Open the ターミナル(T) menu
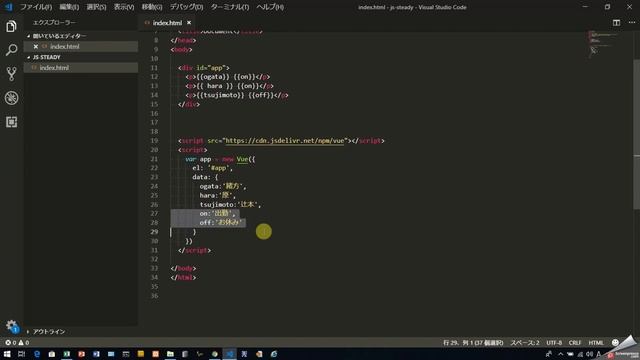Screen dimensions: 640x360 pos(230,7)
